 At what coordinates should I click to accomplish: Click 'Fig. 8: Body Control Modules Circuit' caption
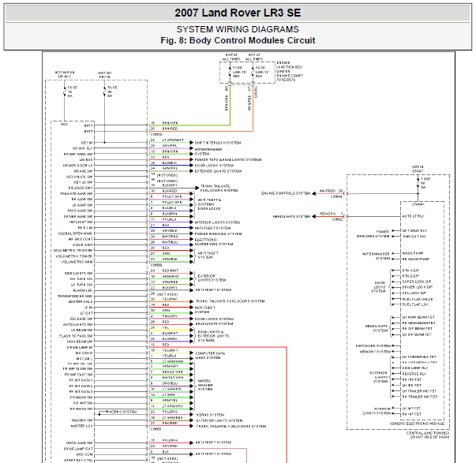click(238, 40)
